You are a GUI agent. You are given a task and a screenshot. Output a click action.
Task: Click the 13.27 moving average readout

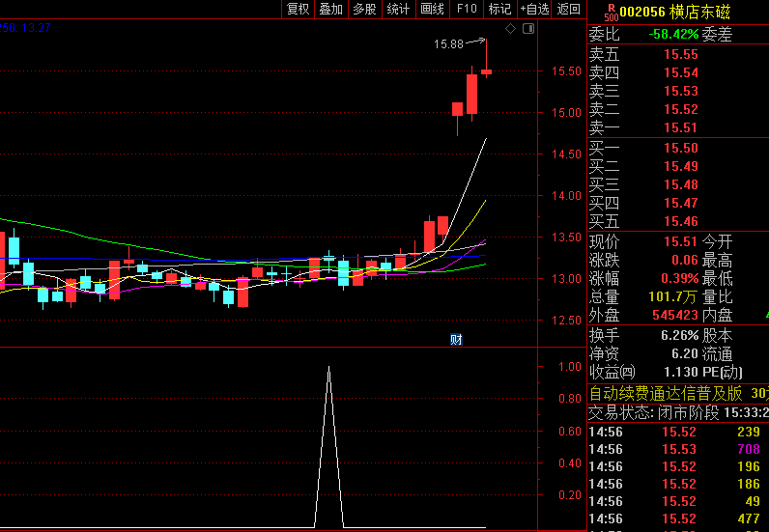37,28
